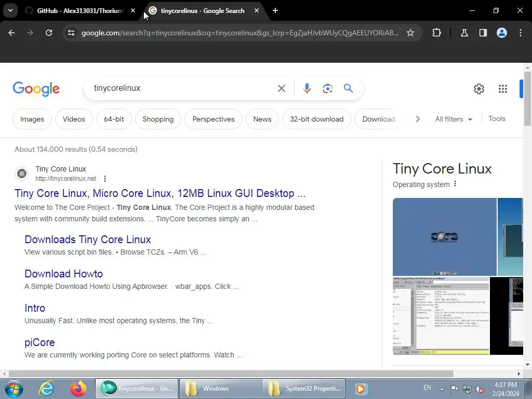532x399 pixels.
Task: Open the piCore sitelink
Action: pyautogui.click(x=39, y=342)
